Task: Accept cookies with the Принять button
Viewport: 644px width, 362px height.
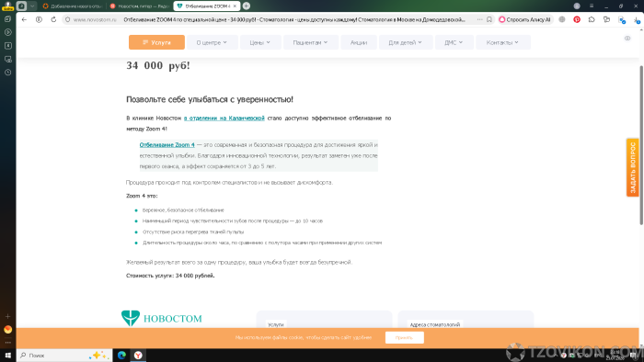Action: tap(404, 337)
